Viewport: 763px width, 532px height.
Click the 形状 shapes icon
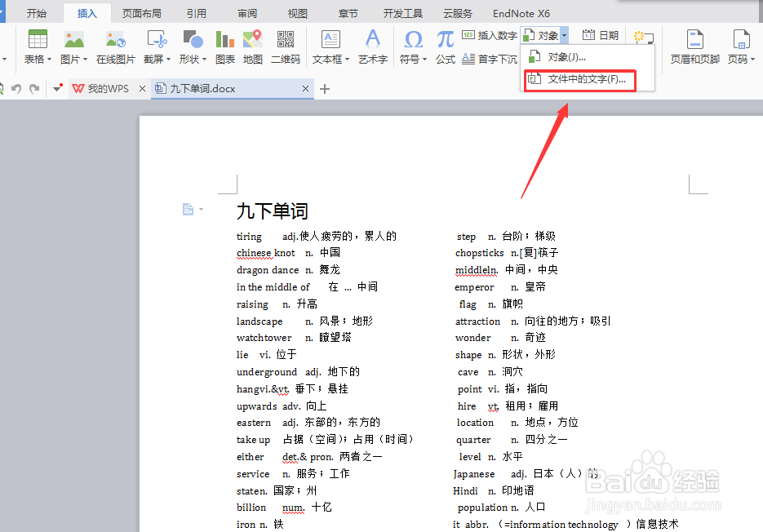coord(193,39)
